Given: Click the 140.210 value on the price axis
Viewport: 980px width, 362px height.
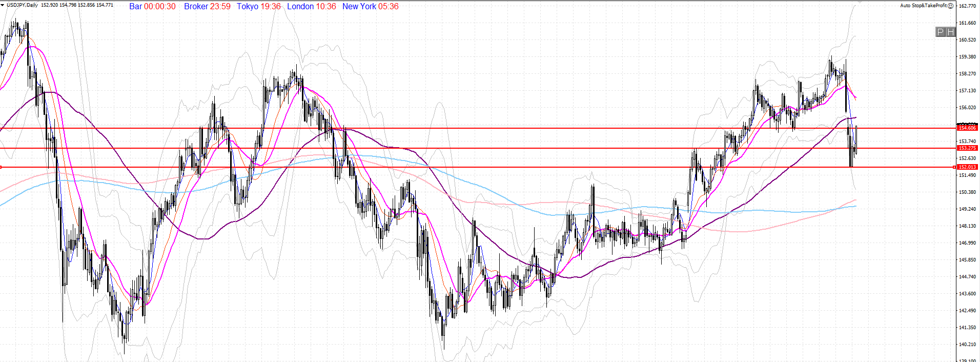Looking at the screenshot, I should point(967,345).
